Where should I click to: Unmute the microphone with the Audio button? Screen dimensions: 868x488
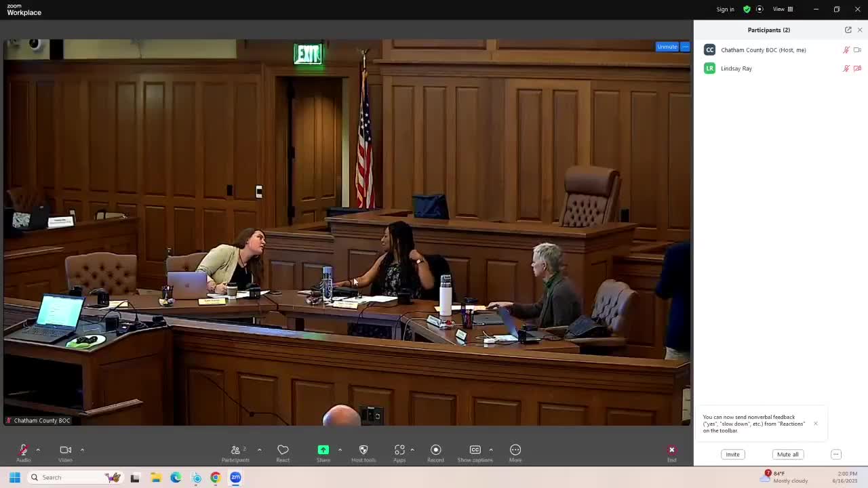23,453
